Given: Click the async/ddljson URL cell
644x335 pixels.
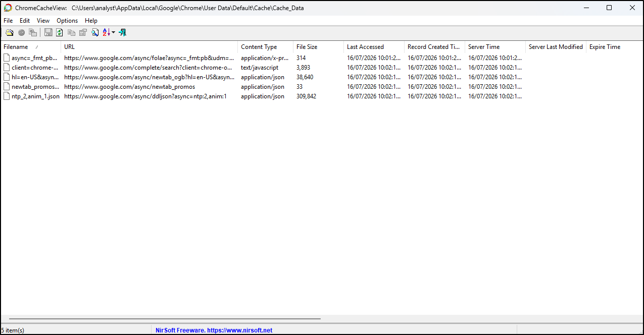Looking at the screenshot, I should (x=145, y=96).
